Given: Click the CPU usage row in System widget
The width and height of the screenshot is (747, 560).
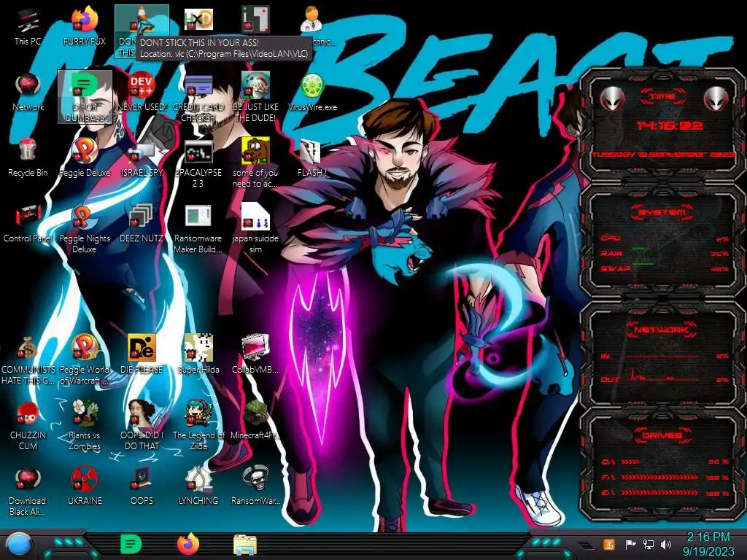Looking at the screenshot, I should point(665,238).
